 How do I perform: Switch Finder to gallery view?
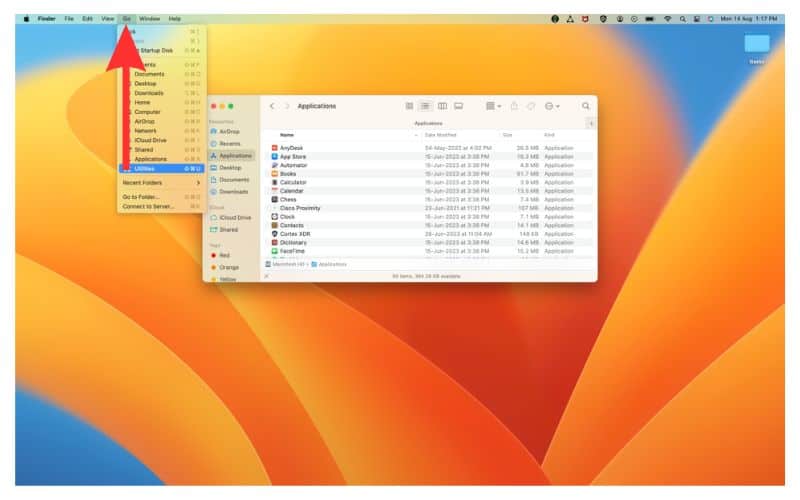pyautogui.click(x=458, y=106)
